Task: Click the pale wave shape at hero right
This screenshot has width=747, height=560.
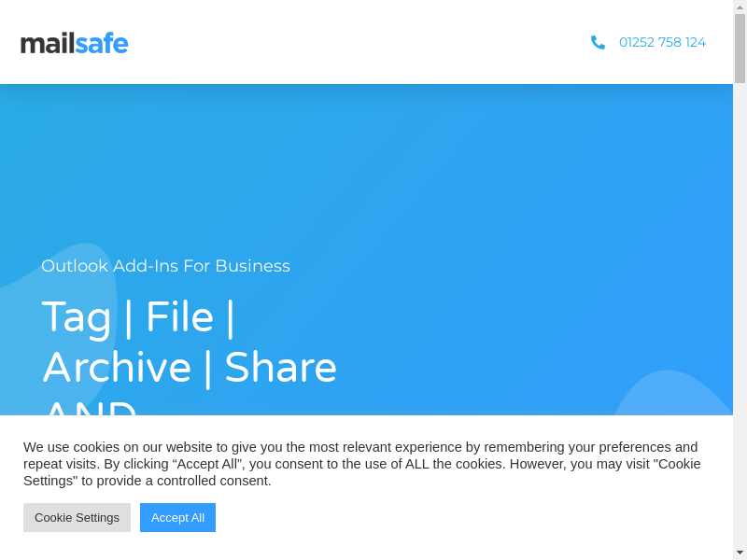Action: [x=672, y=397]
